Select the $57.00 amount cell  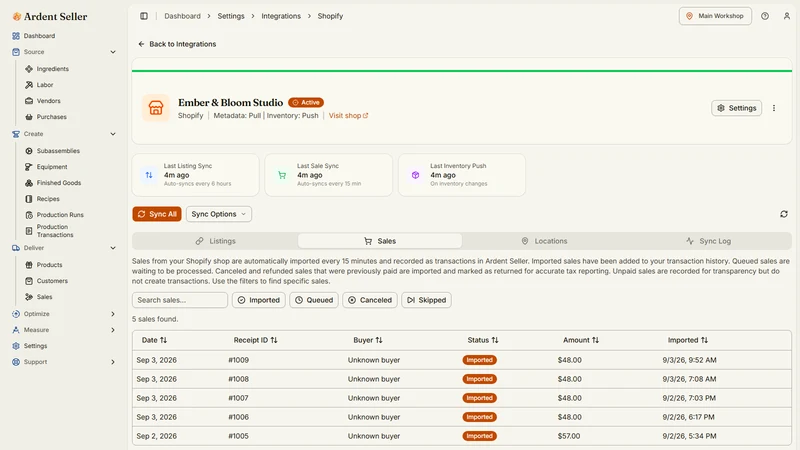click(x=569, y=436)
